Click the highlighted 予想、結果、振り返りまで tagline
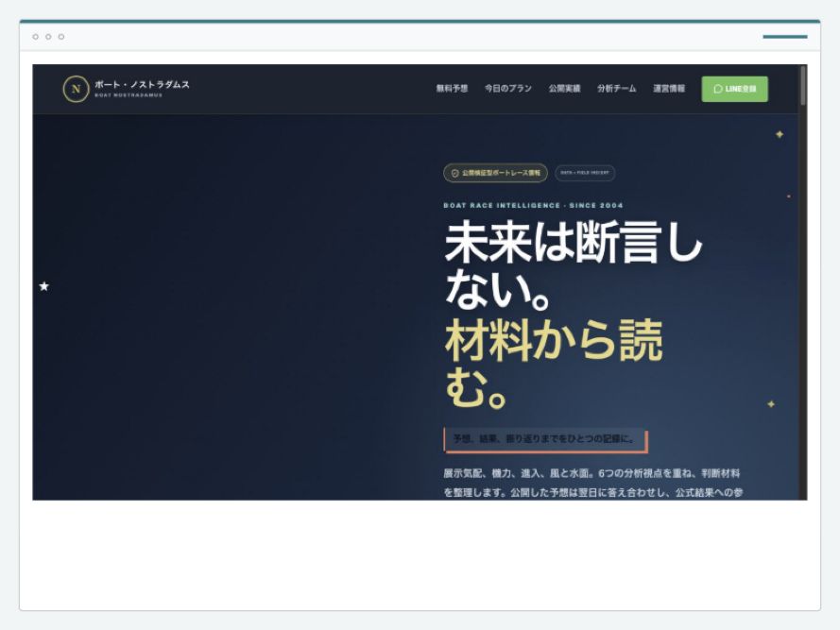The width and height of the screenshot is (840, 630). [545, 439]
